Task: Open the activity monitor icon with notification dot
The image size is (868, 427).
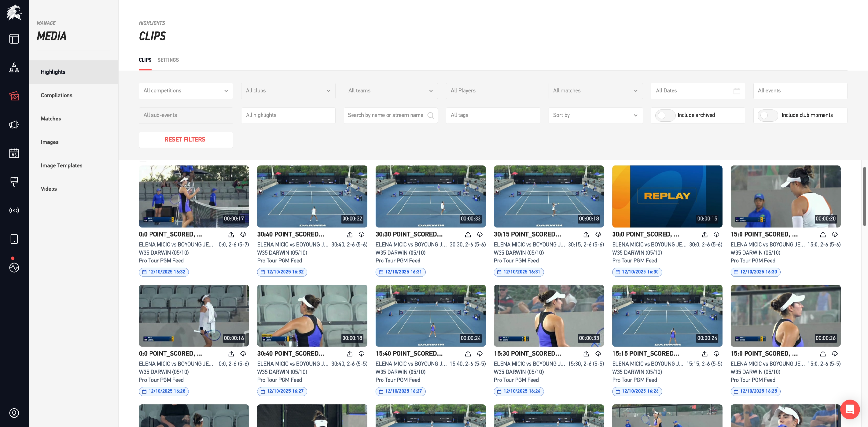Action: coord(14,268)
